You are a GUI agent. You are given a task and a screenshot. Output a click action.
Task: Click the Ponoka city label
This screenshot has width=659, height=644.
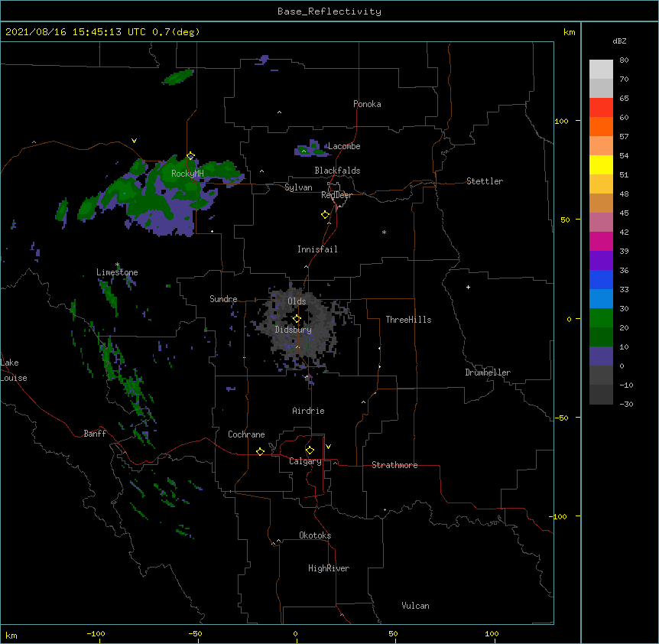(367, 104)
